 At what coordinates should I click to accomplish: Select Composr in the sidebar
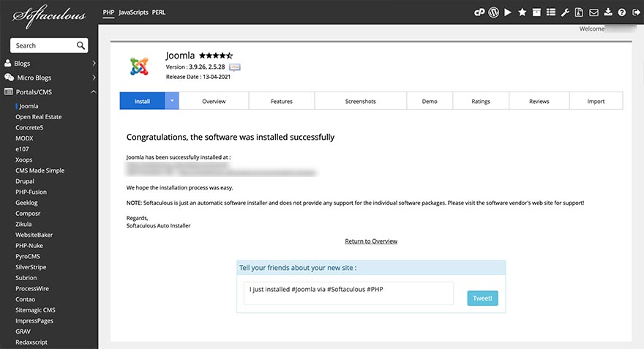pos(28,213)
